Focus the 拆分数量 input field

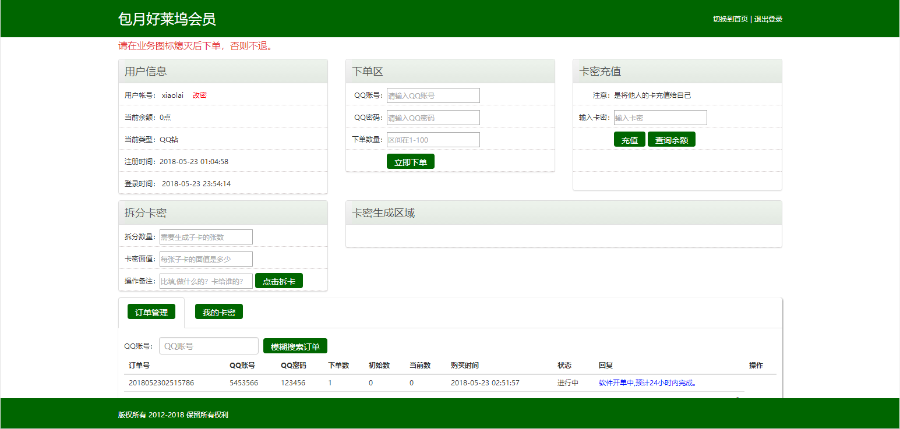coord(206,237)
